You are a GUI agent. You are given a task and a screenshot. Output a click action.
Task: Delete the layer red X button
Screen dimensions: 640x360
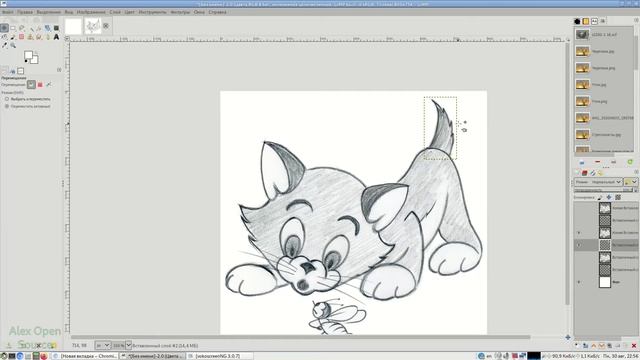tap(633, 346)
